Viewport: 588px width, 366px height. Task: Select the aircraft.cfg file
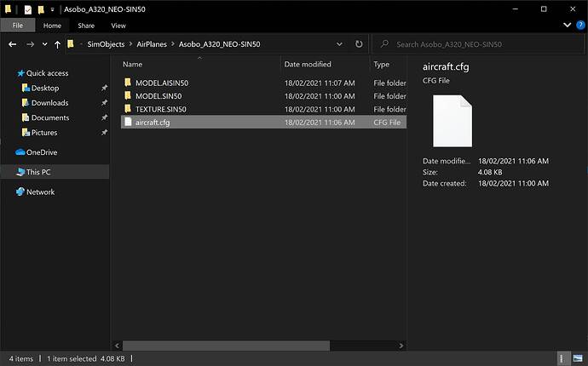pos(263,122)
